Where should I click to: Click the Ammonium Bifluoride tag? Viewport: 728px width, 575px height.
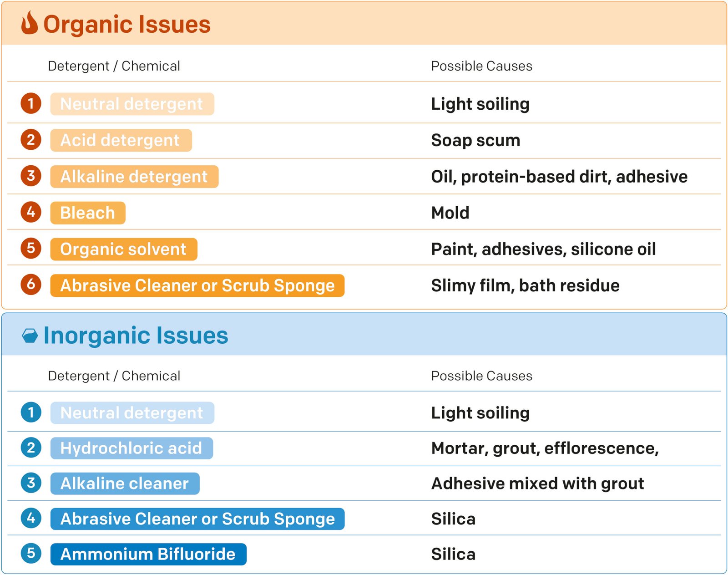pos(148,554)
